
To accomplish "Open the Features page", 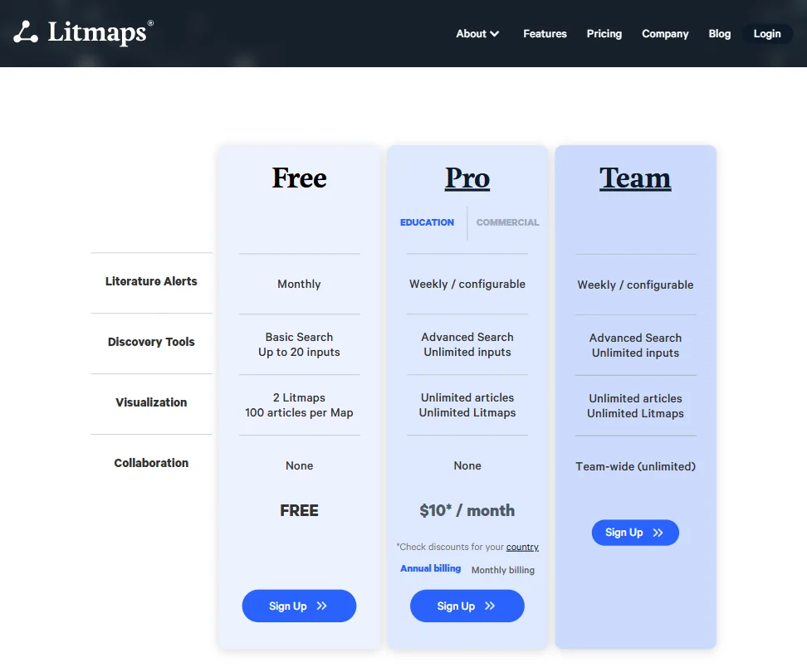I will pyautogui.click(x=545, y=34).
